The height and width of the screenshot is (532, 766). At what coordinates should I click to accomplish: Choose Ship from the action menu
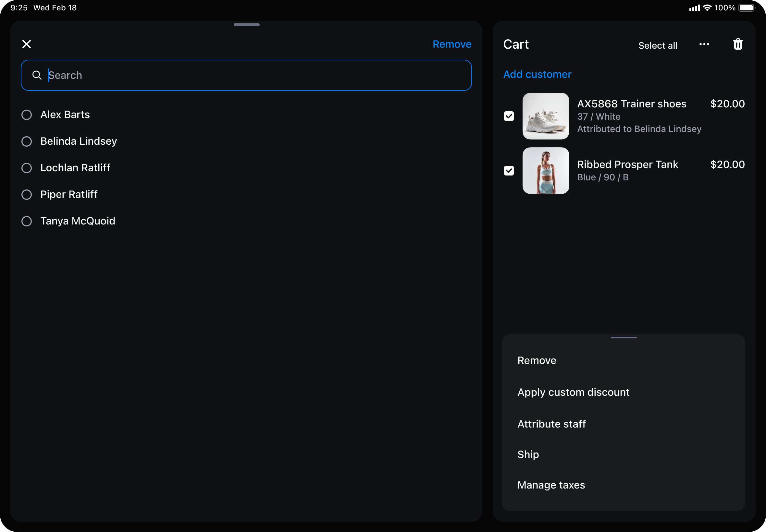point(528,454)
